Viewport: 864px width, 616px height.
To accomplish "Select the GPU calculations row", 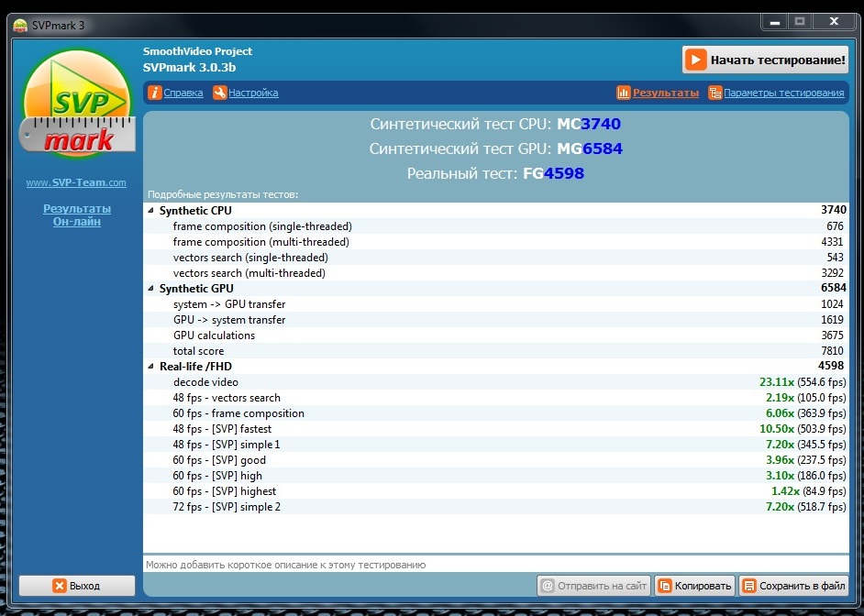I will [496, 335].
